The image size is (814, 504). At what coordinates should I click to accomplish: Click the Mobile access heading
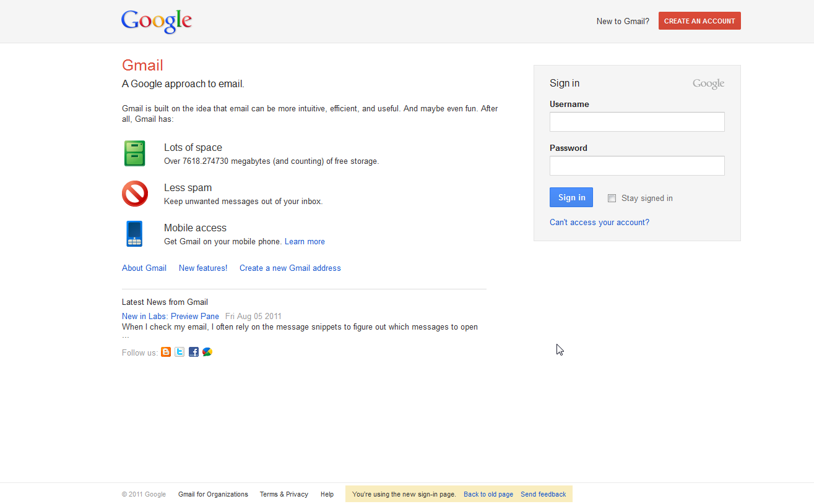point(195,228)
